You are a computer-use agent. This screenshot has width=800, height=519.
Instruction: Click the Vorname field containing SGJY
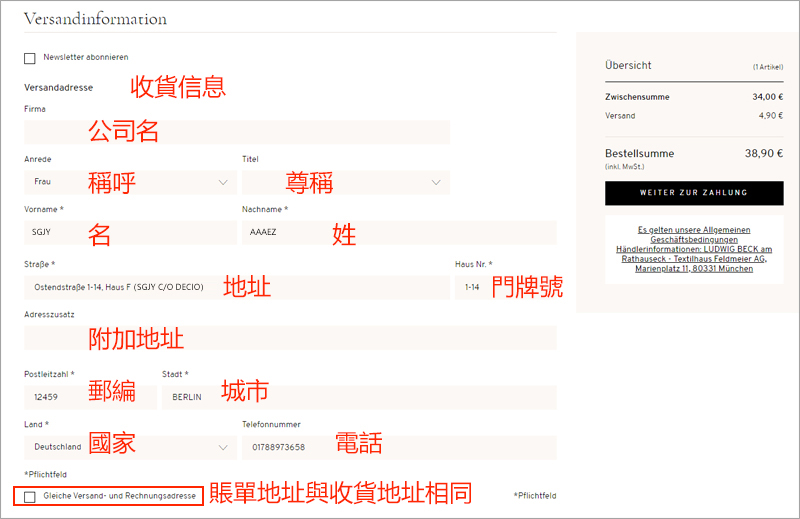(130, 232)
